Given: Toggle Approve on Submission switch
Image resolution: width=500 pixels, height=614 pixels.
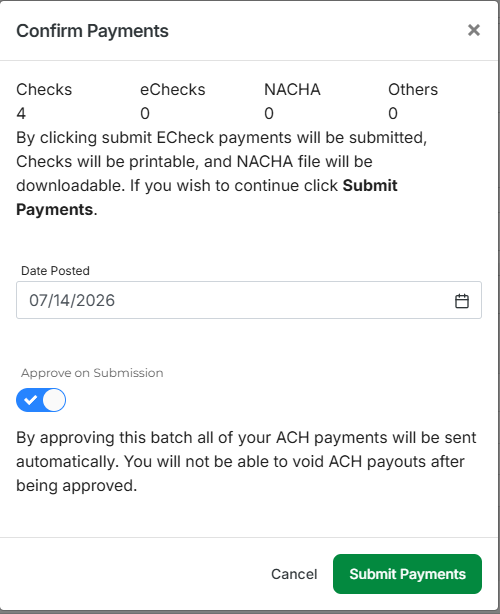Looking at the screenshot, I should pyautogui.click(x=41, y=400).
